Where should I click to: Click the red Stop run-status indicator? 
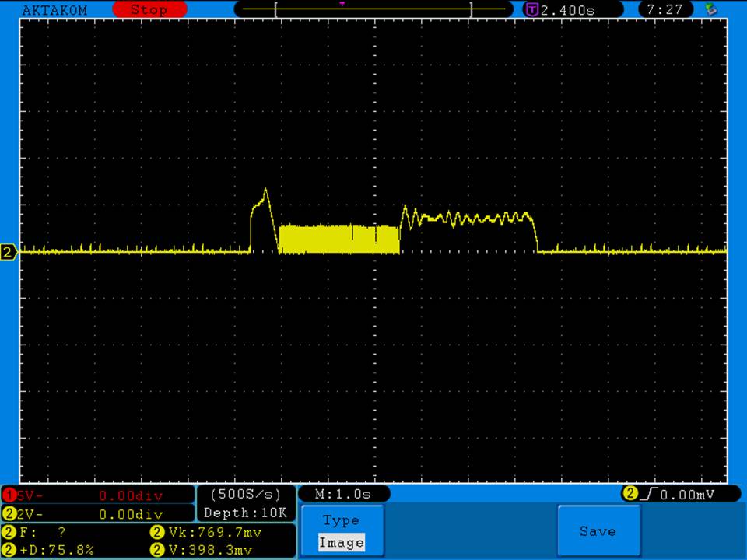coord(149,10)
